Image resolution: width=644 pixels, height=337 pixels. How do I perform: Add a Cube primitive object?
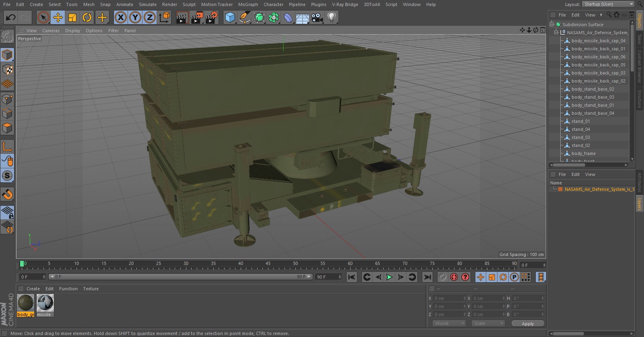(x=230, y=17)
